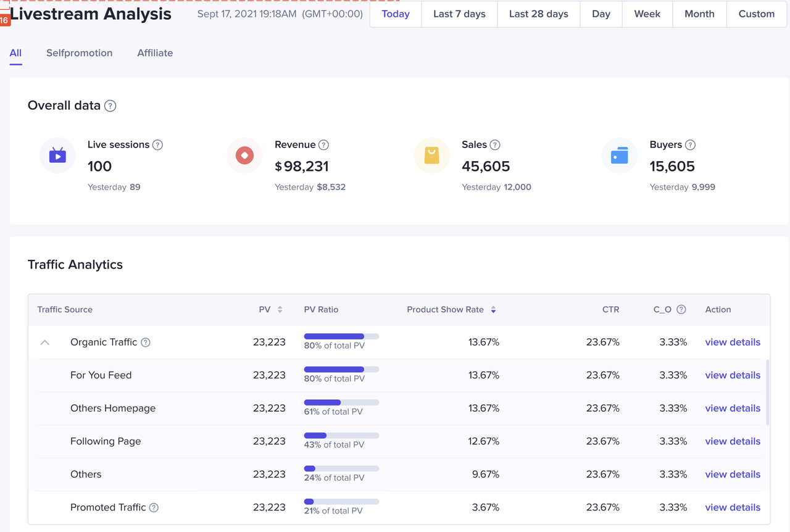Collapse the Organic Traffic row

pos(45,343)
